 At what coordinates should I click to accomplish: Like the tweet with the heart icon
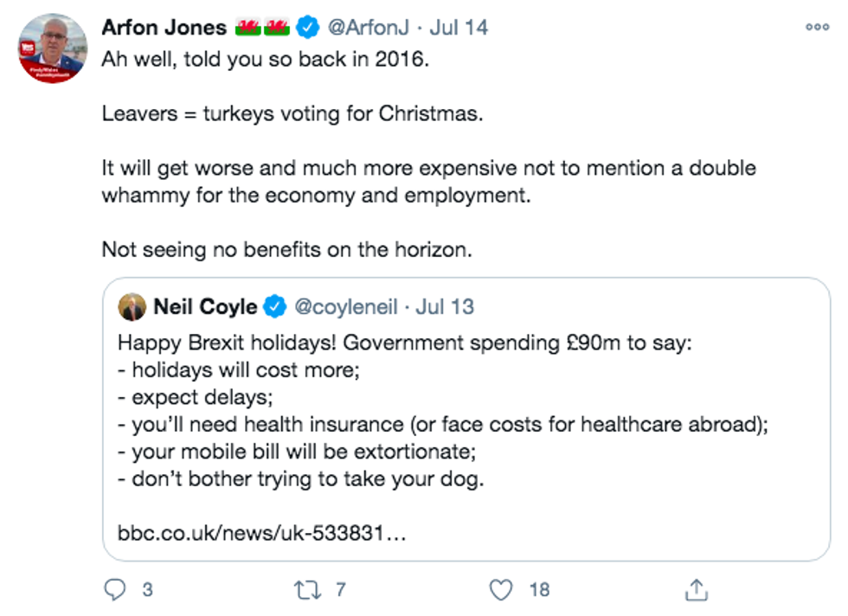[501, 590]
